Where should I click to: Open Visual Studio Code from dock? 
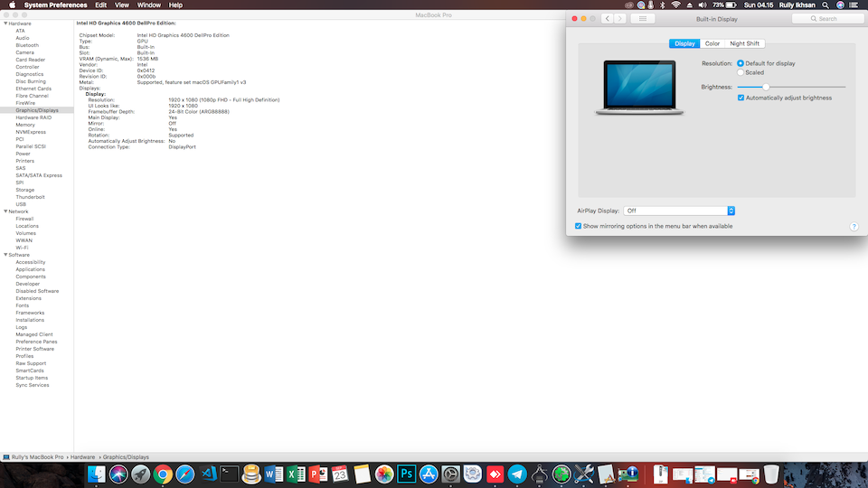click(x=208, y=474)
